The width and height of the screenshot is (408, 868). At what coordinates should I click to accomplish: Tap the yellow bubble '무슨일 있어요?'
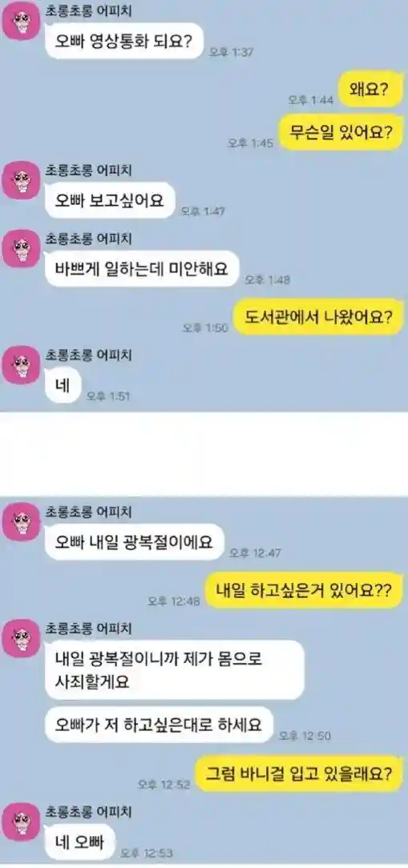pyautogui.click(x=341, y=132)
